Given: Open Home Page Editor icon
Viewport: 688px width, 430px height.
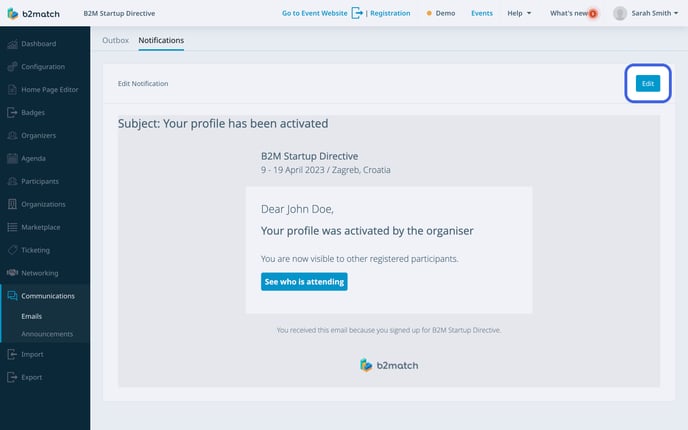Looking at the screenshot, I should point(12,90).
